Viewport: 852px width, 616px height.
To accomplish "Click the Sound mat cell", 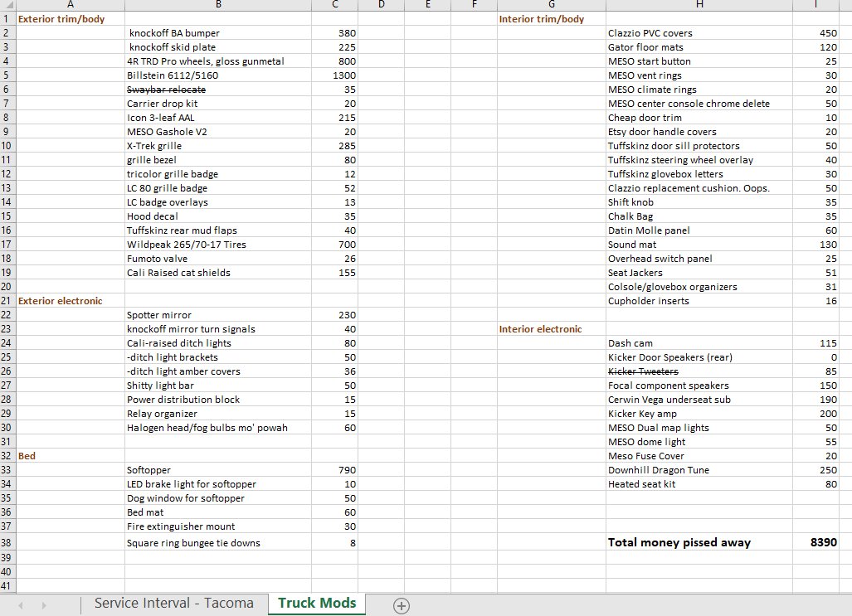I will [699, 245].
